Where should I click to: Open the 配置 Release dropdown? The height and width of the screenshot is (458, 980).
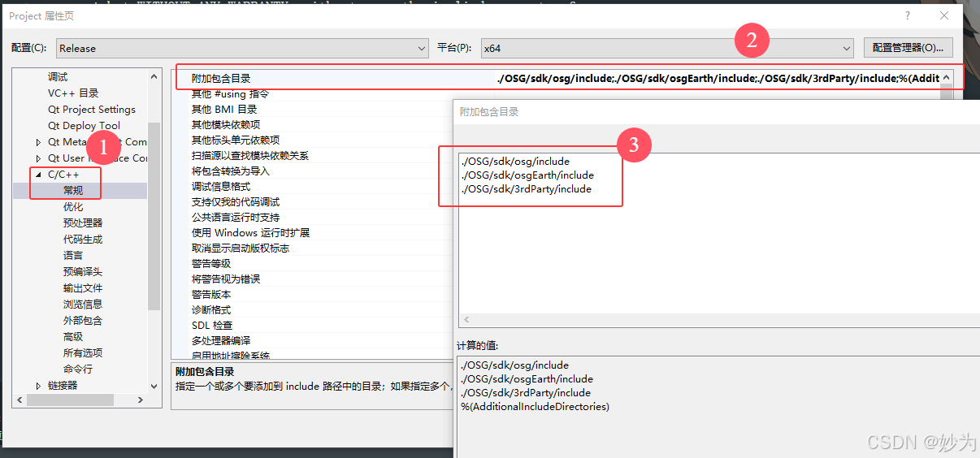pos(242,48)
